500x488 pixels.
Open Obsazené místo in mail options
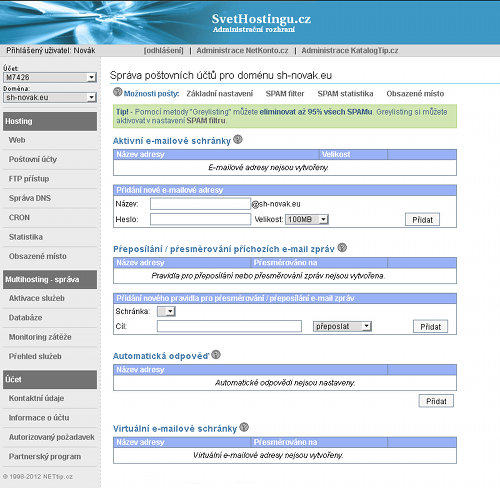[415, 94]
